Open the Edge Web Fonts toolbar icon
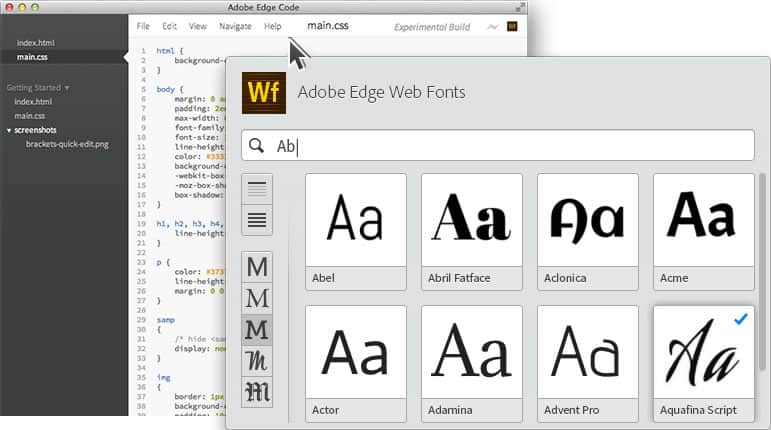 coord(512,27)
